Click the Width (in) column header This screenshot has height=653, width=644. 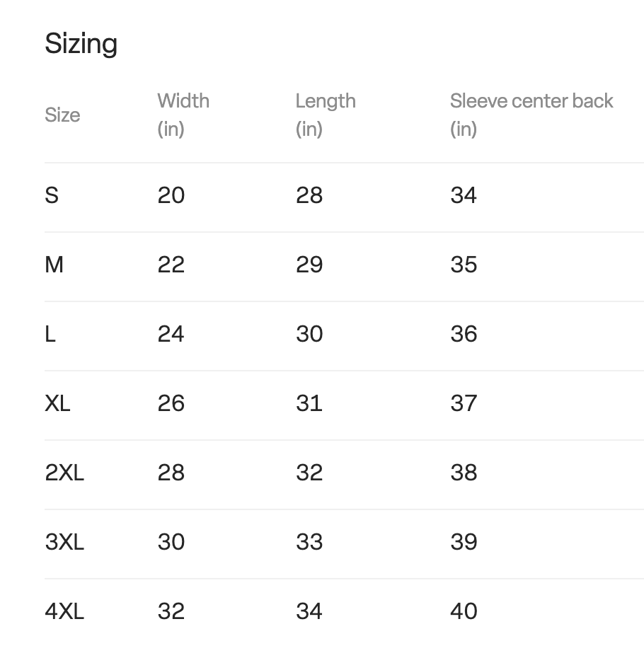[183, 115]
